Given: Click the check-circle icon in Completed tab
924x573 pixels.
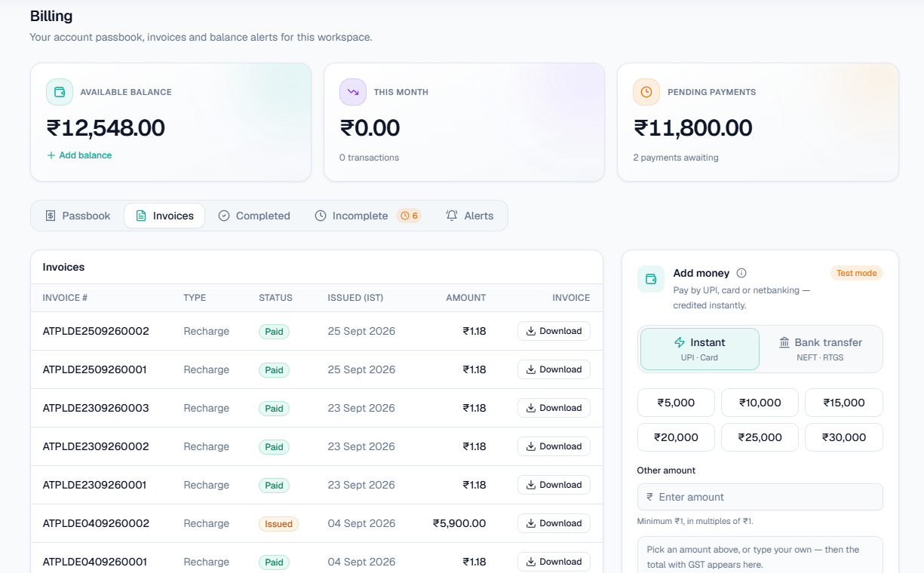Looking at the screenshot, I should point(224,216).
